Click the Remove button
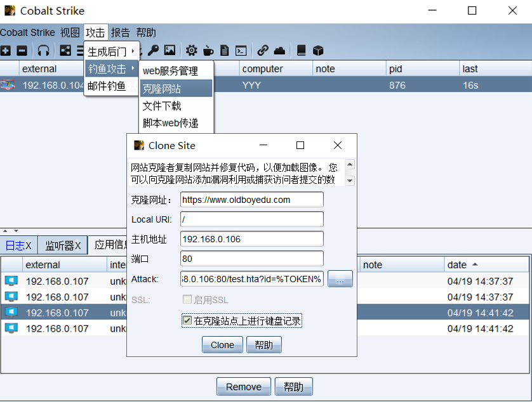Screen dimensions: 532x402 (x=243, y=387)
